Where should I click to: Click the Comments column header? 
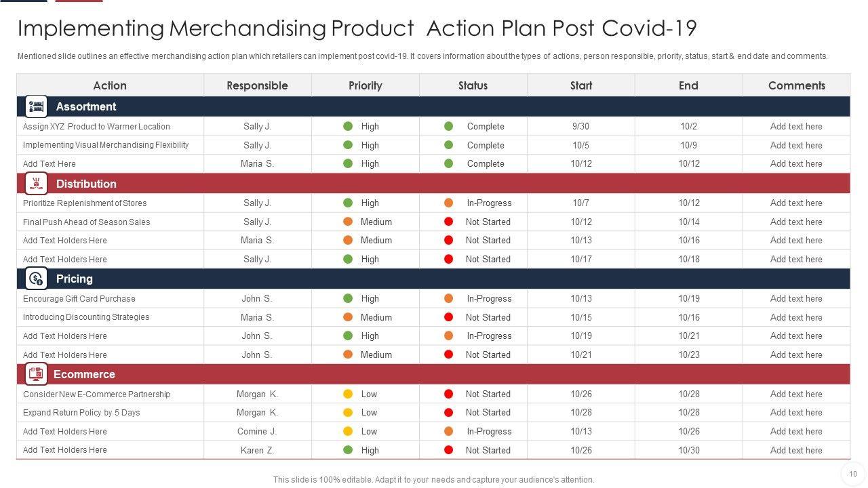click(x=796, y=85)
